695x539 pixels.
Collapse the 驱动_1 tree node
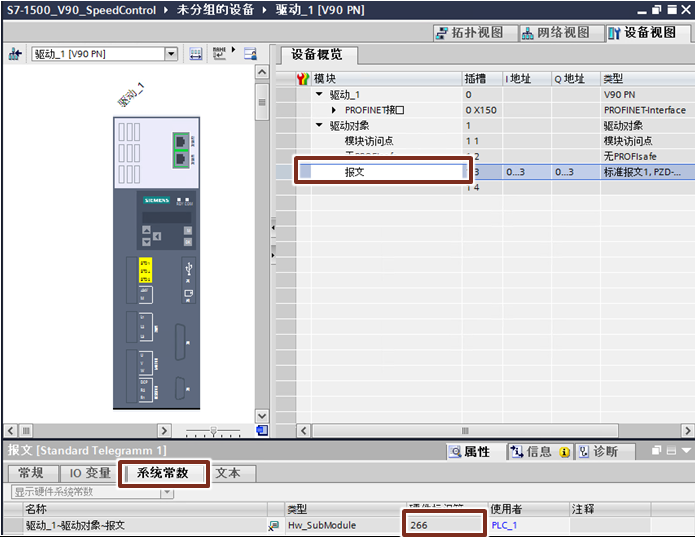click(x=319, y=94)
